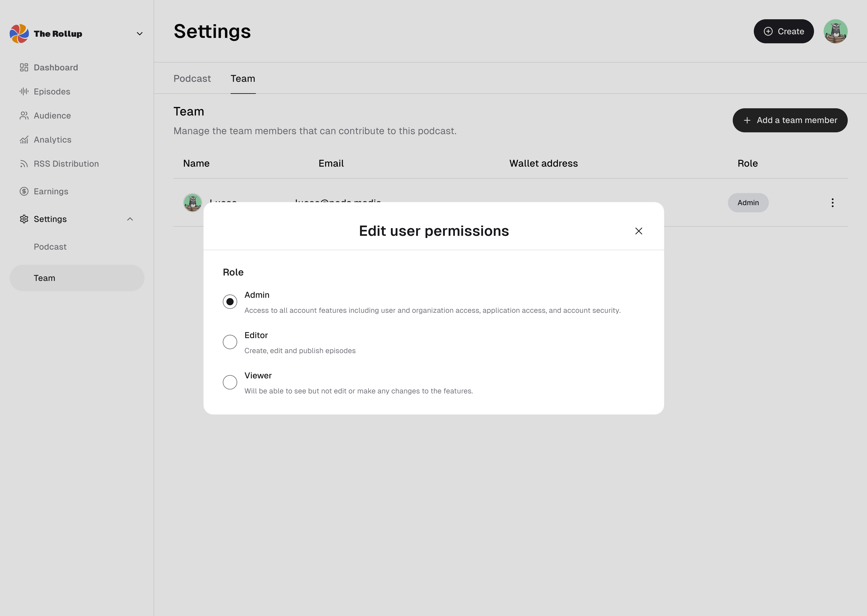Click the Create button
The height and width of the screenshot is (616, 867).
783,31
